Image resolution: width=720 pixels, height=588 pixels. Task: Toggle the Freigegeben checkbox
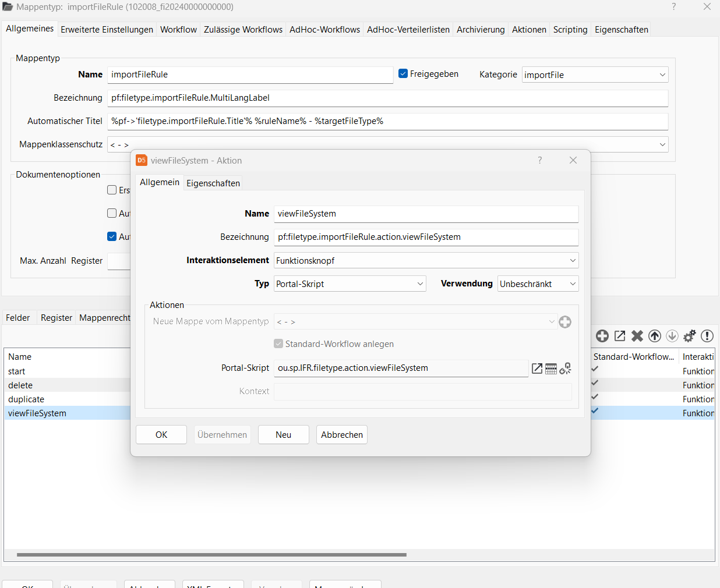tap(403, 73)
